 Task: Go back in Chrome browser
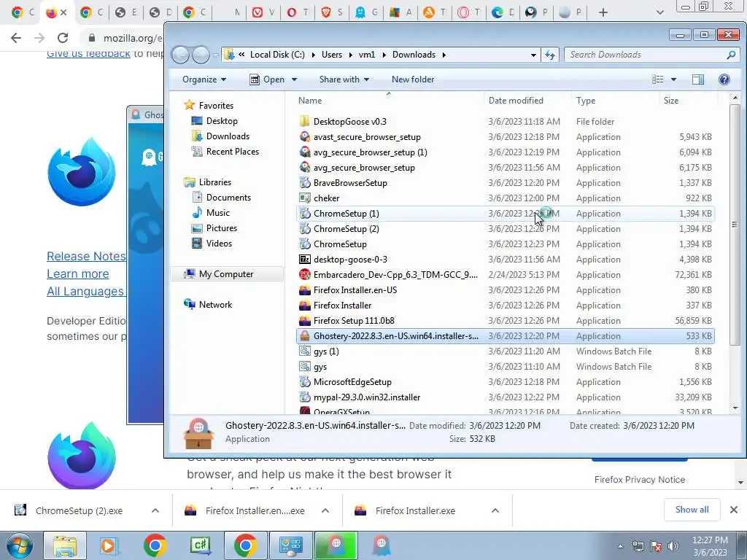click(16, 38)
